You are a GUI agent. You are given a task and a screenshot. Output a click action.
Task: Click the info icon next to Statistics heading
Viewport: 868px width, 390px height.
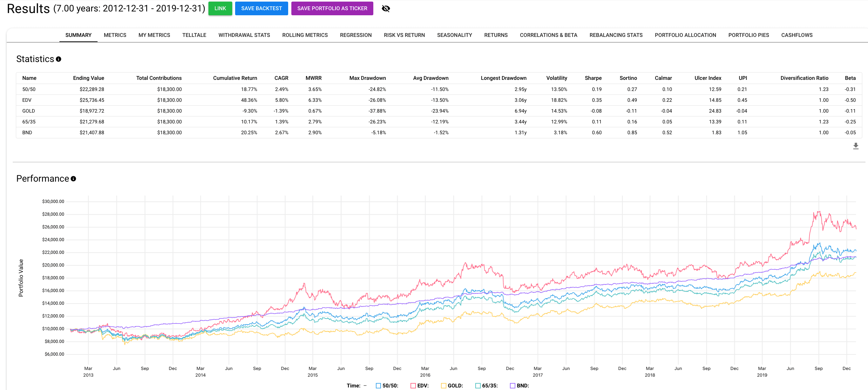click(59, 59)
